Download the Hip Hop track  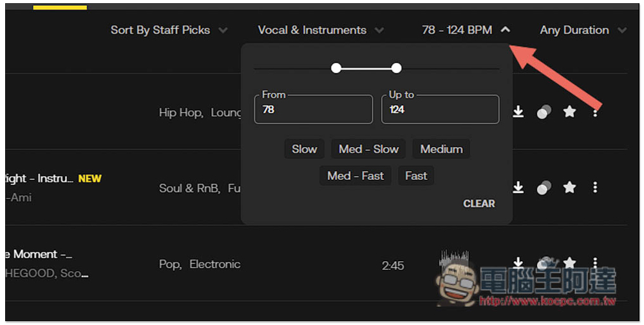click(x=518, y=112)
